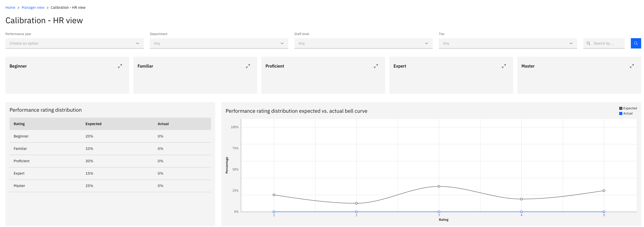Screen dimensions: 644x227
Task: Select the Familiar row label in table
Action: [20, 149]
